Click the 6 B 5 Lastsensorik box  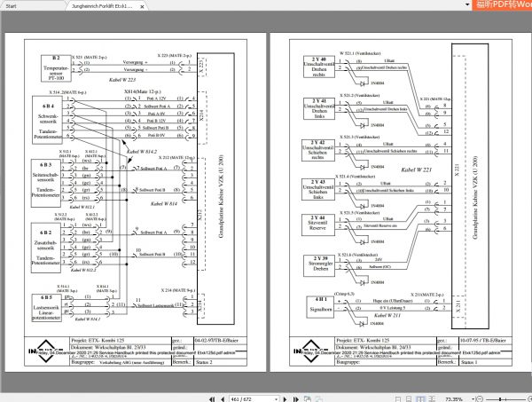pyautogui.click(x=46, y=308)
